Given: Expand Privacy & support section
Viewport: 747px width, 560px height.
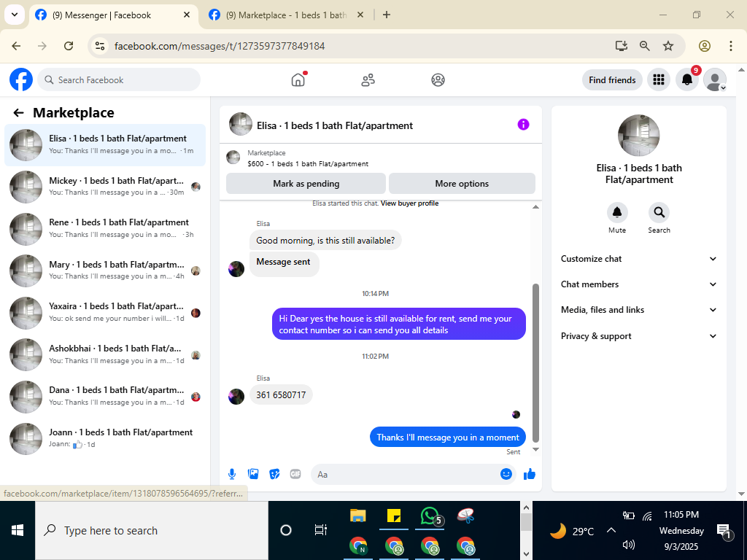Looking at the screenshot, I should click(638, 336).
